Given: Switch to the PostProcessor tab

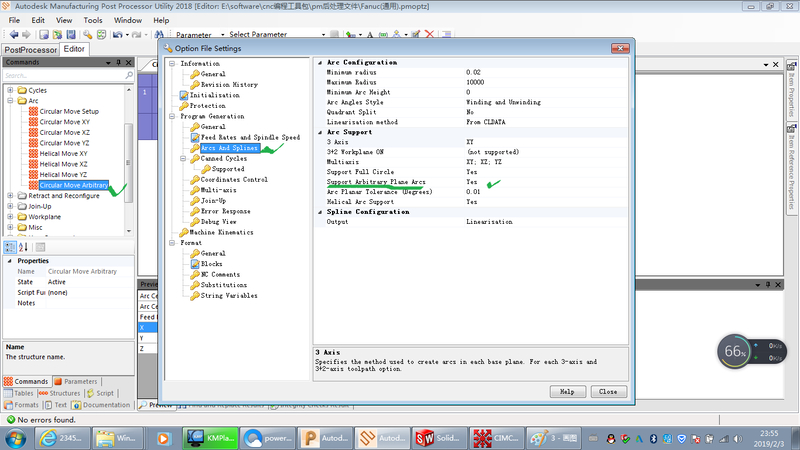Looking at the screenshot, I should 29,49.
